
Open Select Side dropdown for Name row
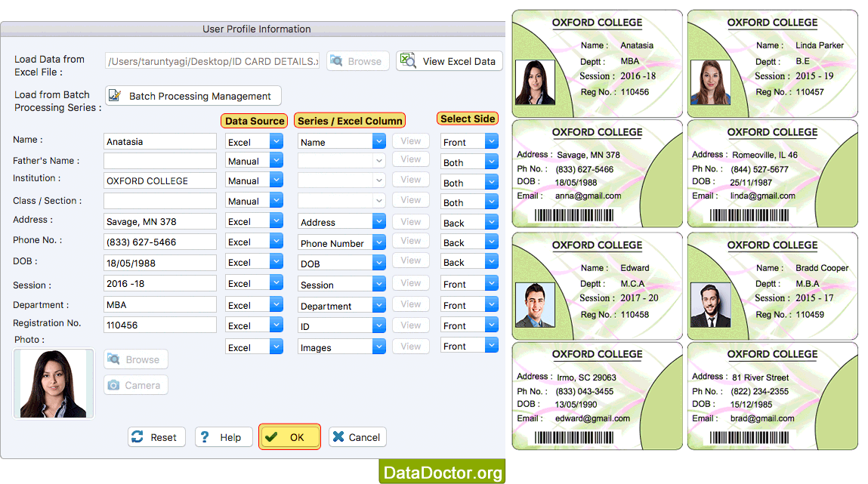(x=469, y=142)
